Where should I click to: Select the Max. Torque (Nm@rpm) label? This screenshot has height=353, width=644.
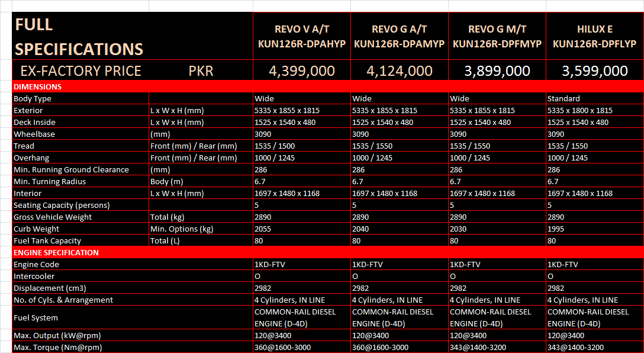133,347
